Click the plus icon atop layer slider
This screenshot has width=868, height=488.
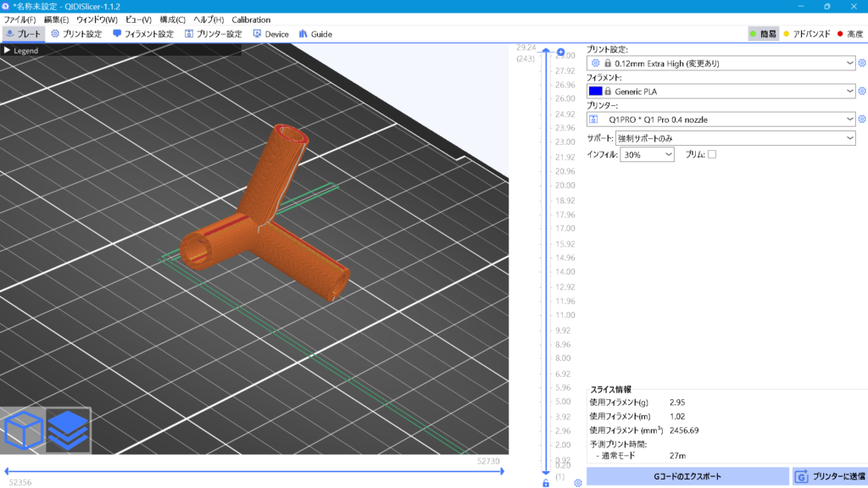(x=561, y=53)
